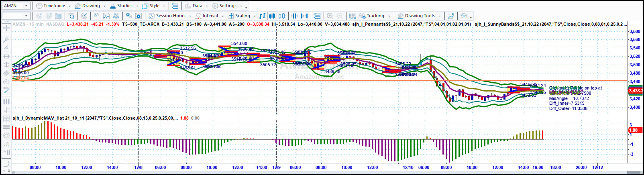Viewport: 644px width, 175px height.
Task: Click the decrease bar spacing icon
Action: [x=294, y=16]
